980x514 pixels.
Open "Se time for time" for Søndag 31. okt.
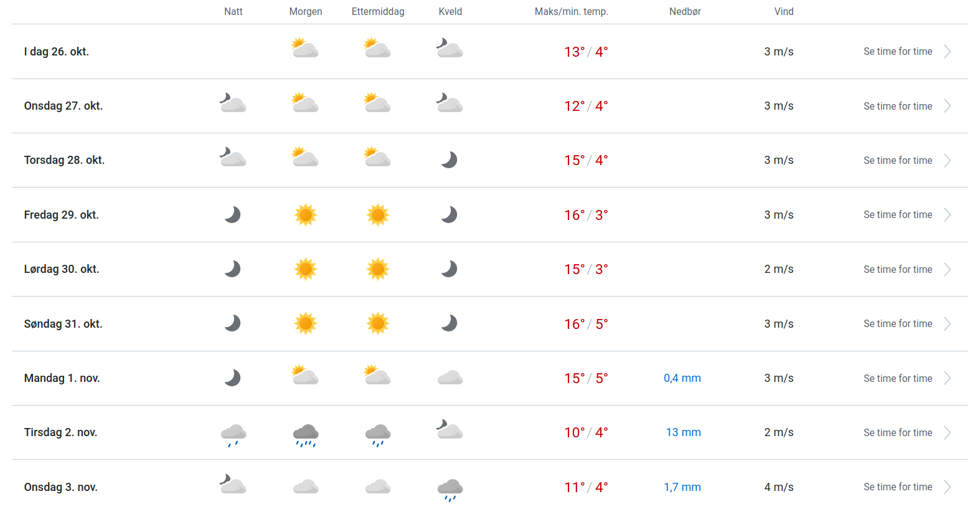pyautogui.click(x=897, y=324)
